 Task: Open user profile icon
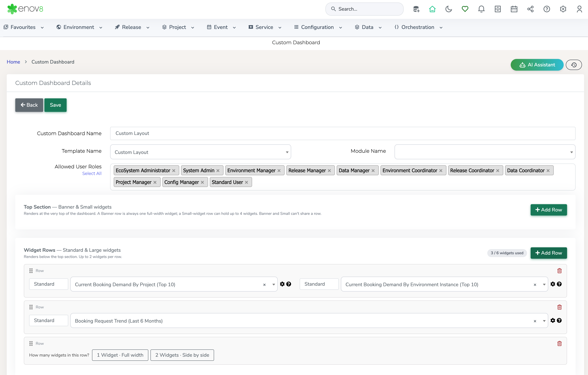tap(579, 9)
